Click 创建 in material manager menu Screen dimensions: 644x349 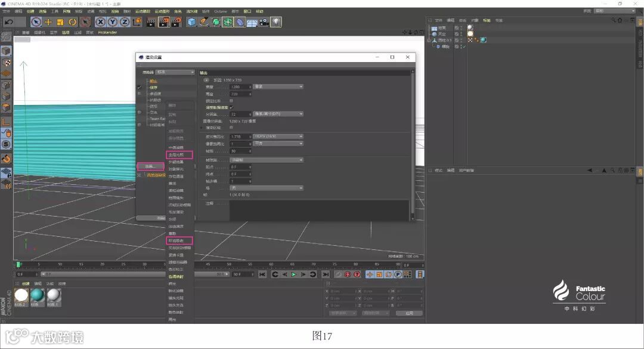coord(26,283)
